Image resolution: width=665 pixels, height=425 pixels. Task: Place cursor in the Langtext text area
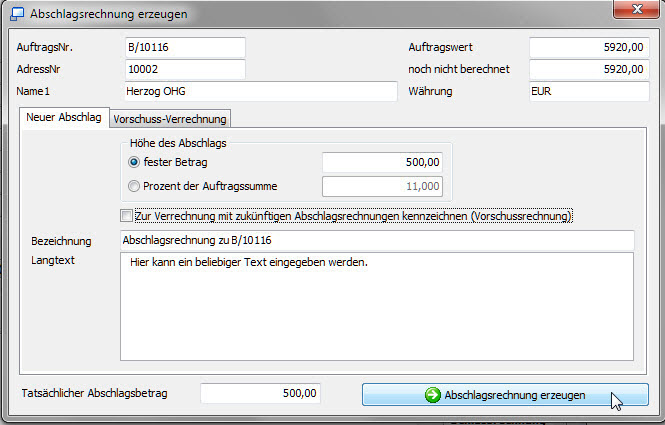[x=377, y=305]
